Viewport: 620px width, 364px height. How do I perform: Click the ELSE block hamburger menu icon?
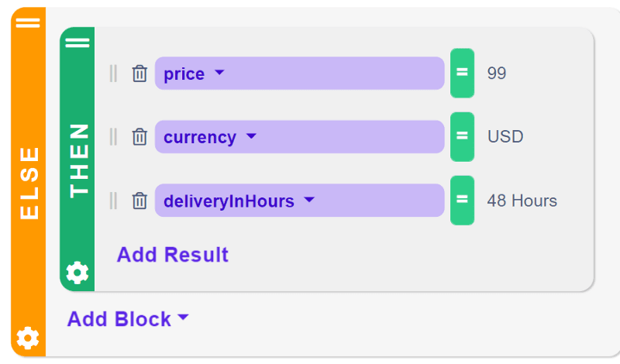coord(28,22)
